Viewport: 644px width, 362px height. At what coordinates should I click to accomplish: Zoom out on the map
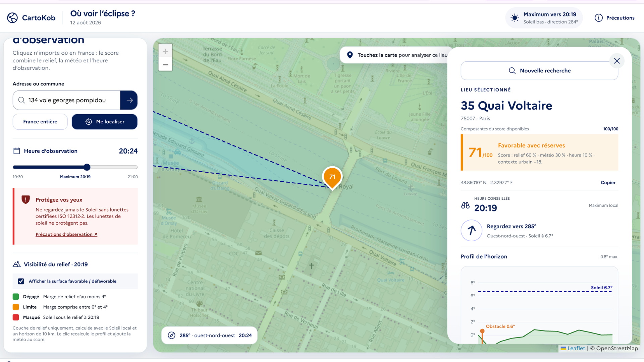(165, 64)
